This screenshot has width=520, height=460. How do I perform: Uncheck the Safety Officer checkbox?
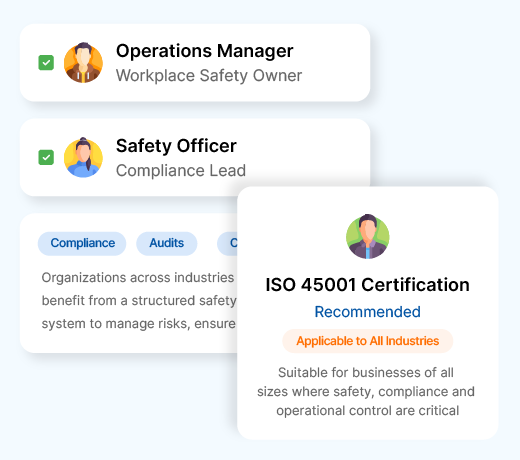coord(46,157)
